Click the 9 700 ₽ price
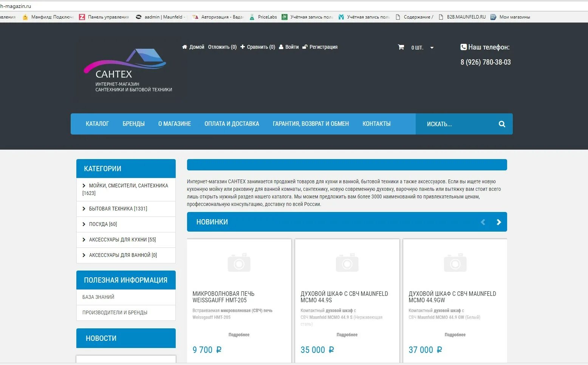Screen dimensions: 588x365 click(x=207, y=350)
